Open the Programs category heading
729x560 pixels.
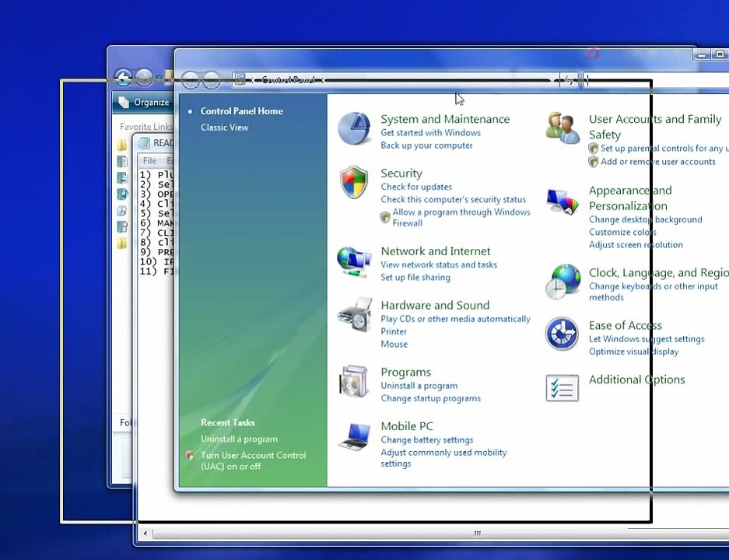pyautogui.click(x=405, y=372)
